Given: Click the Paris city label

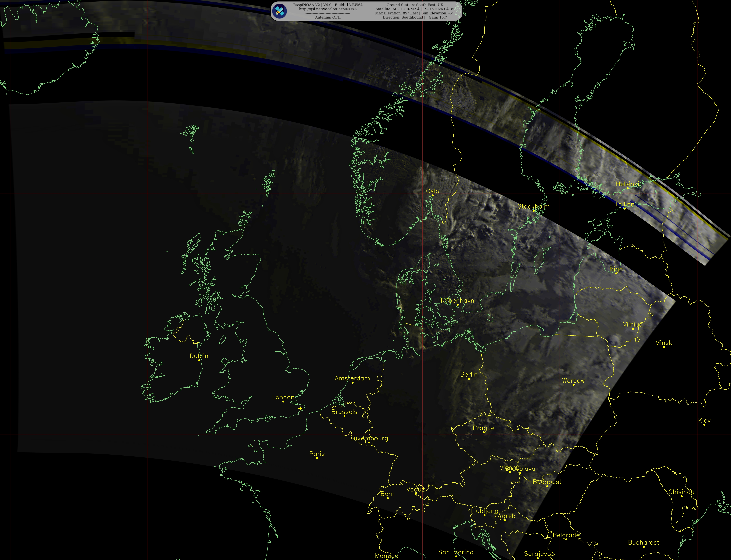Looking at the screenshot, I should [317, 454].
